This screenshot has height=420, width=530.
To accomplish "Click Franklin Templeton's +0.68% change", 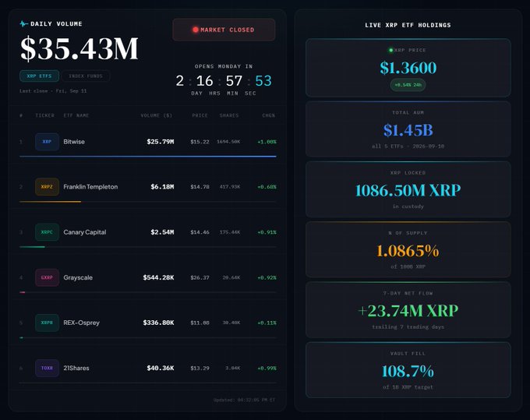I will (267, 187).
